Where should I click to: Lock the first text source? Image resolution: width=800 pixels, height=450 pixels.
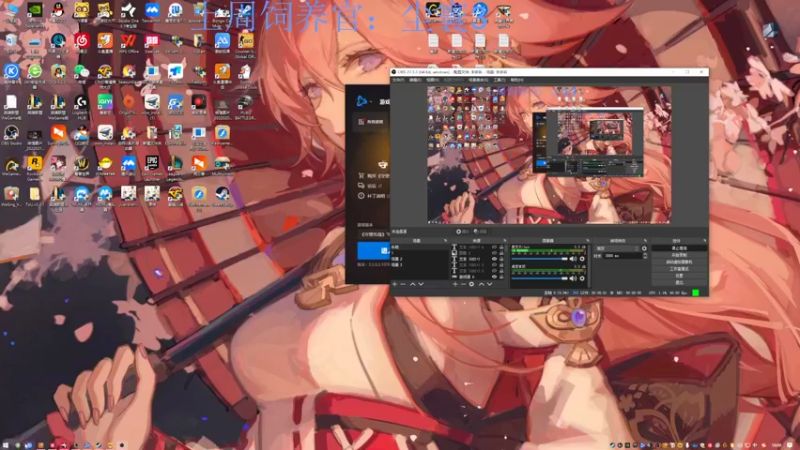tap(501, 247)
